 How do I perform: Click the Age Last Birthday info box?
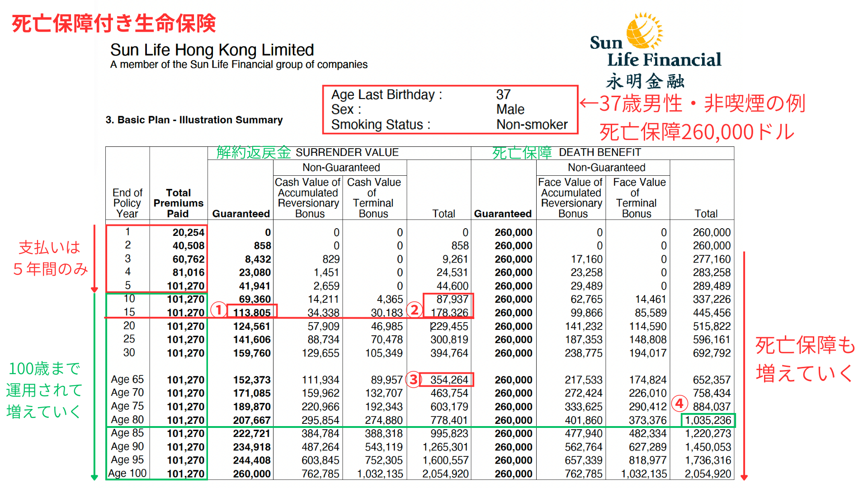coord(449,109)
